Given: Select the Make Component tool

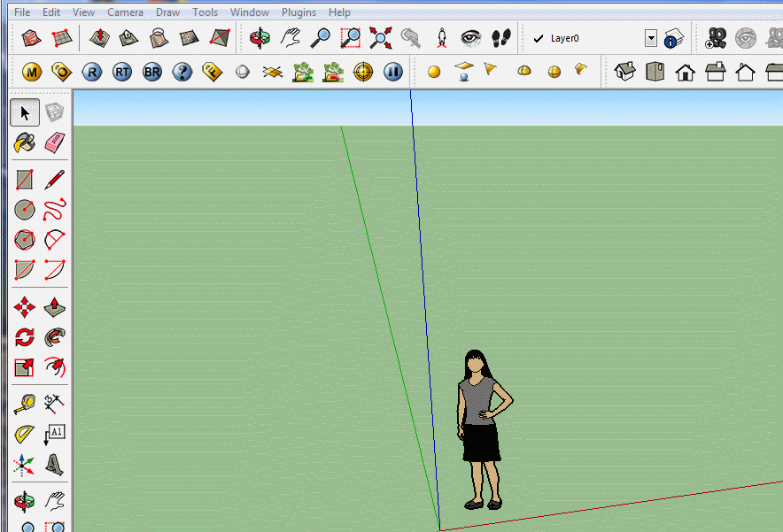Looking at the screenshot, I should (x=54, y=112).
